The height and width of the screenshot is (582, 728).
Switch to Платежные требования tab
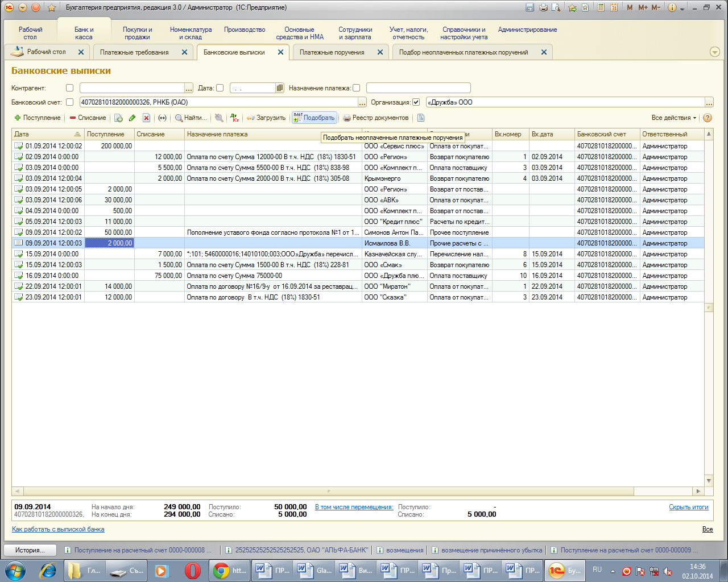134,52
